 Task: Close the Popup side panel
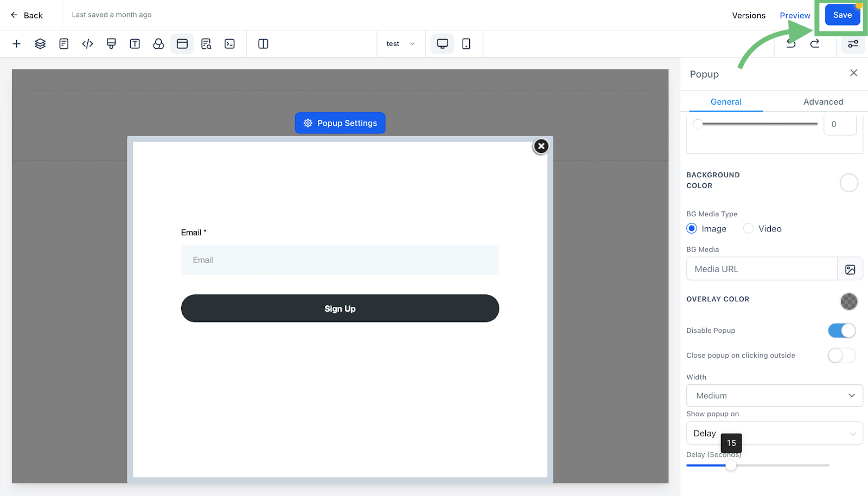click(854, 73)
